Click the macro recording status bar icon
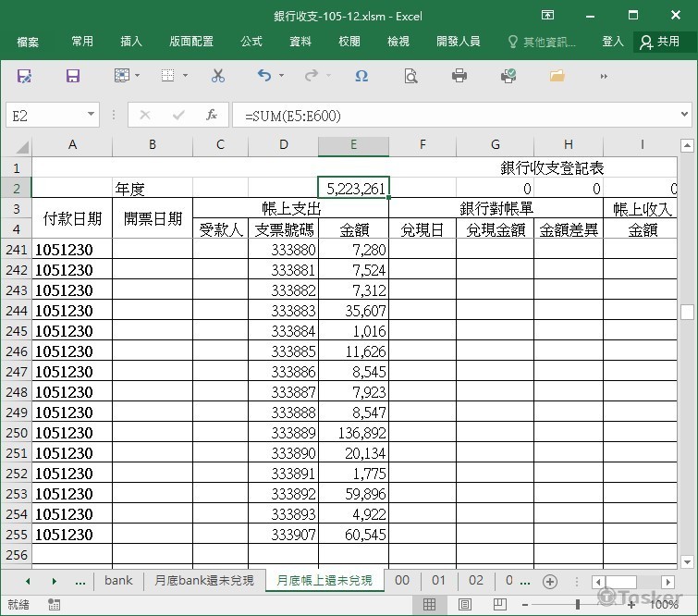698x616 pixels. [54, 604]
